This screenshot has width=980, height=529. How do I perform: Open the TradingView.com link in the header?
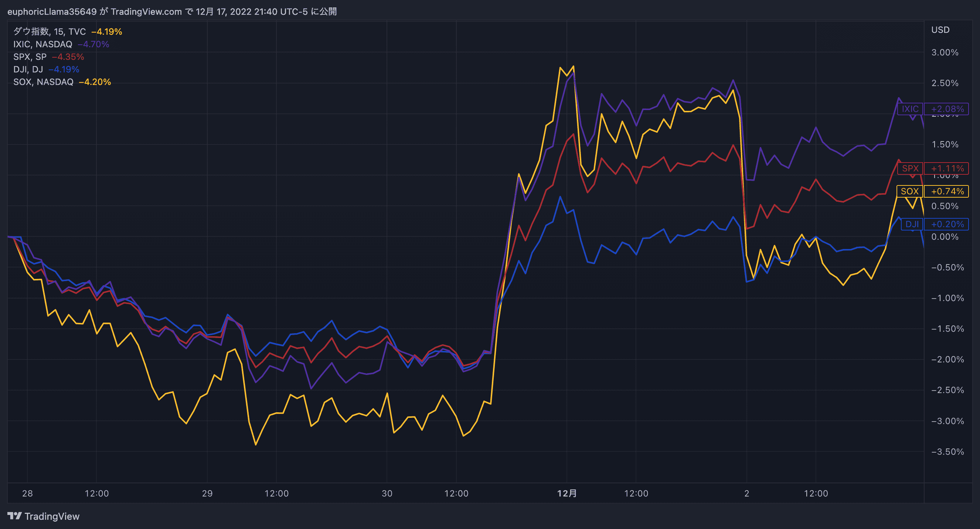[x=146, y=12]
